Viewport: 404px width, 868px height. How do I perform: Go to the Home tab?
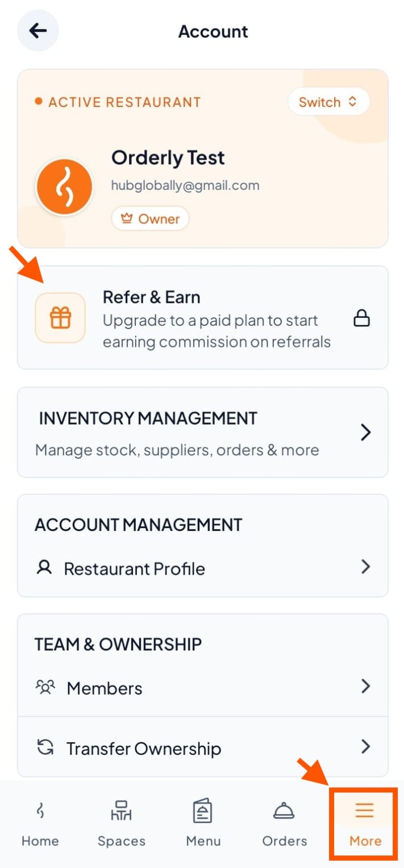coord(40,824)
